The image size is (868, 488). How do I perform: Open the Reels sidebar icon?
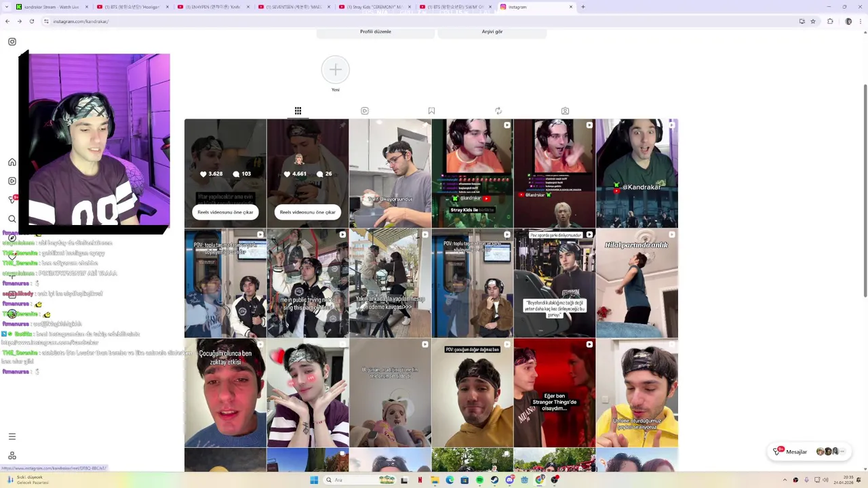tap(12, 181)
